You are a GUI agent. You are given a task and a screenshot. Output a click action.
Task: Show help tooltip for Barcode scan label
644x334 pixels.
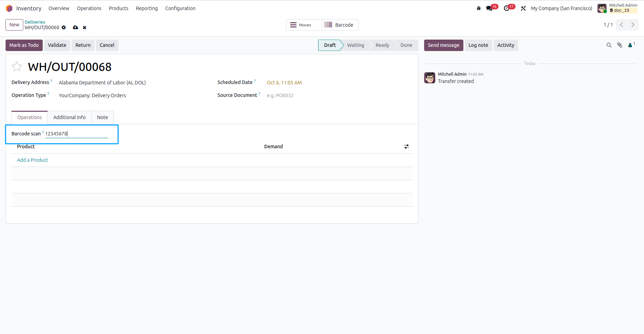[x=43, y=132]
